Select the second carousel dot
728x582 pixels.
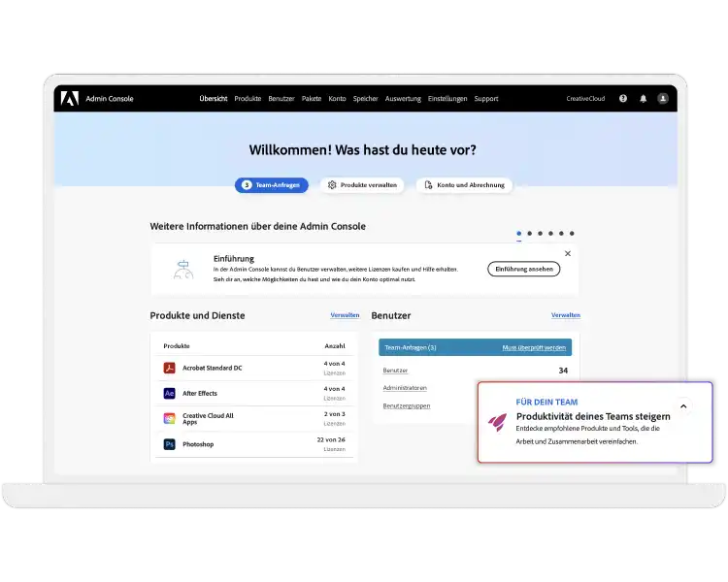[529, 234]
